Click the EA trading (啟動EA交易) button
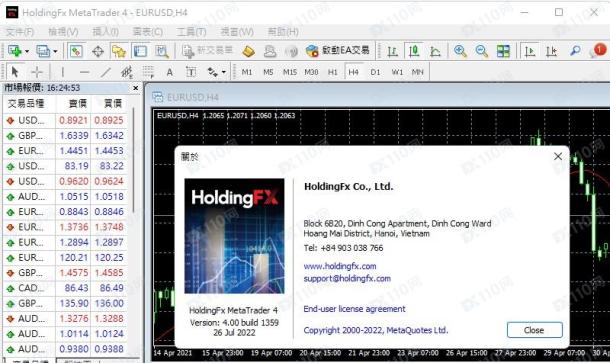 coord(338,51)
